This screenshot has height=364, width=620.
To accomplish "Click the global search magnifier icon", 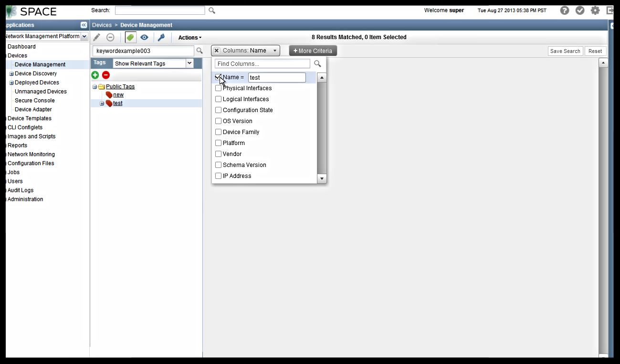I will (x=212, y=10).
